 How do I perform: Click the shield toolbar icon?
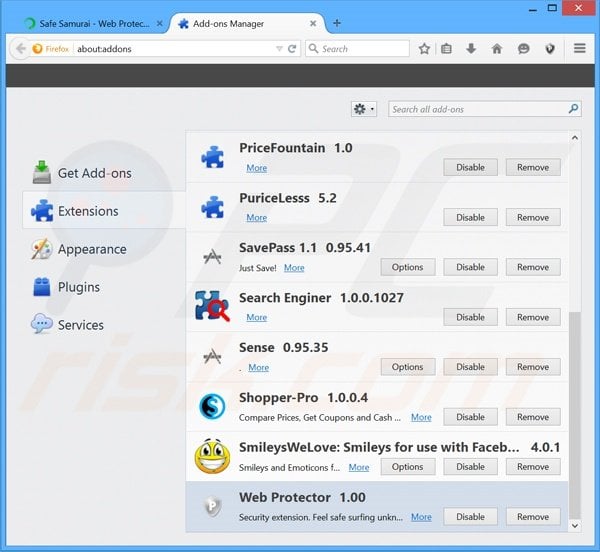[x=550, y=49]
